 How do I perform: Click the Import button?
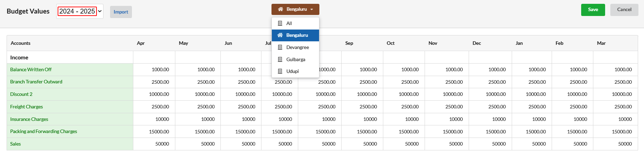click(121, 12)
